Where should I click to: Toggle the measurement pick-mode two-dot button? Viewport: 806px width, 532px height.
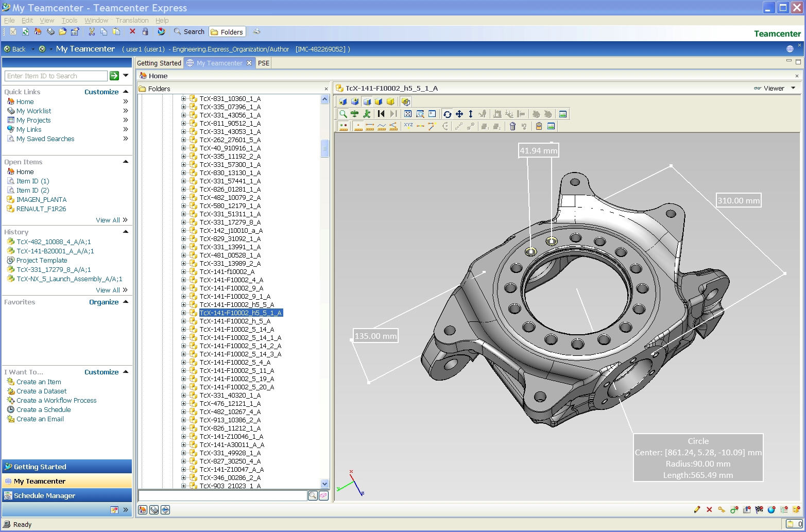(344, 126)
